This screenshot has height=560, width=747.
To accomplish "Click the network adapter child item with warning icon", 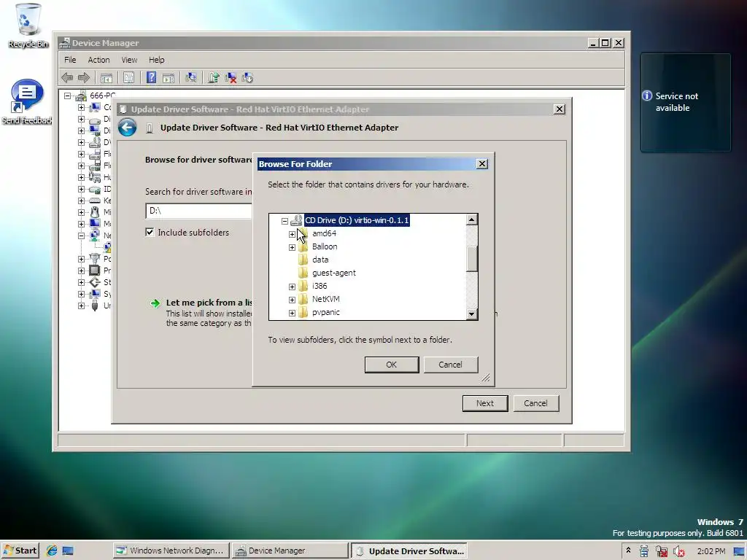I will 108,247.
